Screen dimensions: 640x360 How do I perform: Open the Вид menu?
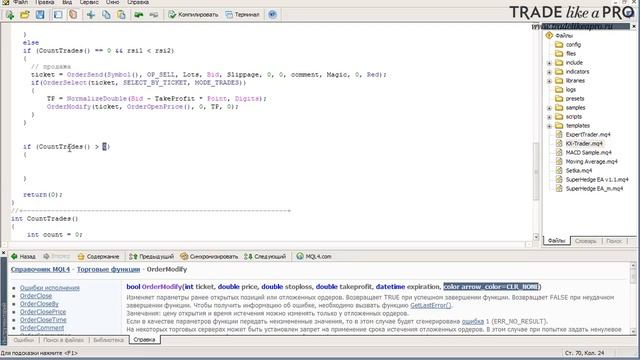[x=67, y=2]
